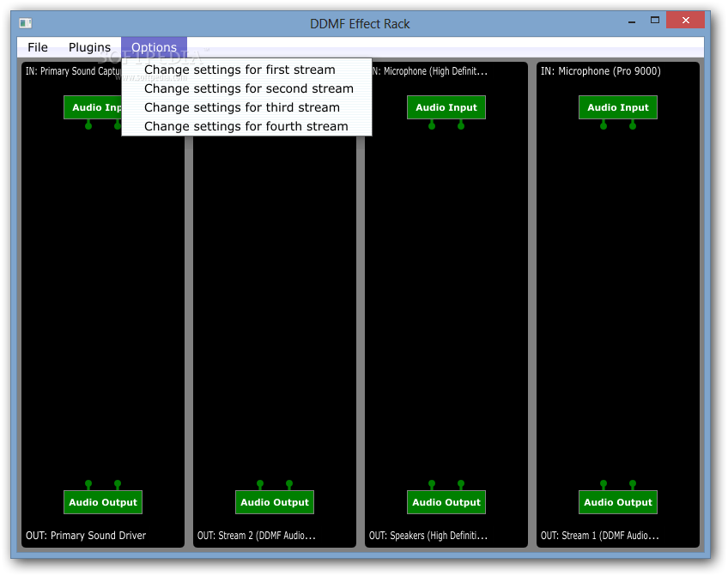Click the DDMF Effect Rack window icon
728x576 pixels.
click(x=26, y=22)
